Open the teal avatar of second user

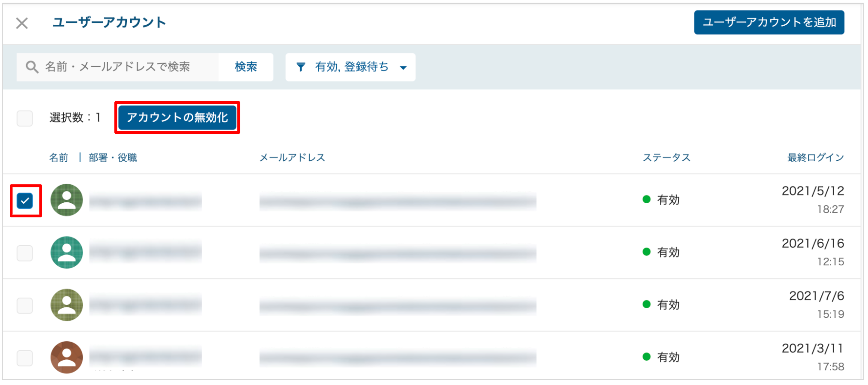(66, 253)
